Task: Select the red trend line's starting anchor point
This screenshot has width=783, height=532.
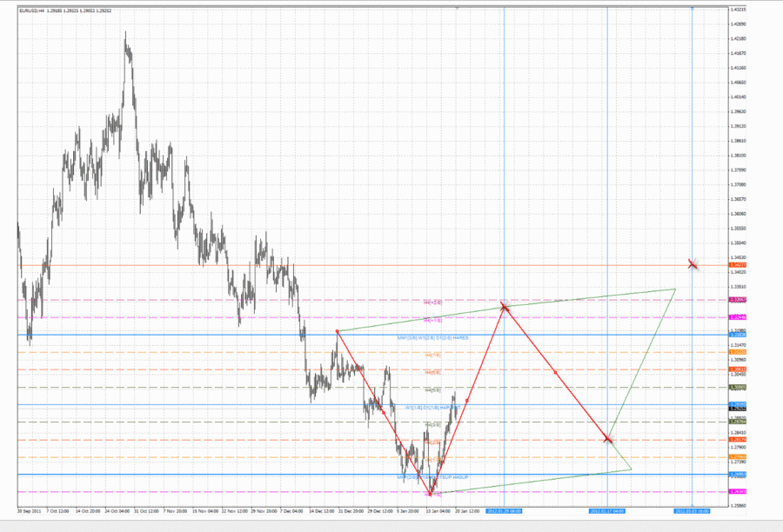Action: click(x=338, y=331)
